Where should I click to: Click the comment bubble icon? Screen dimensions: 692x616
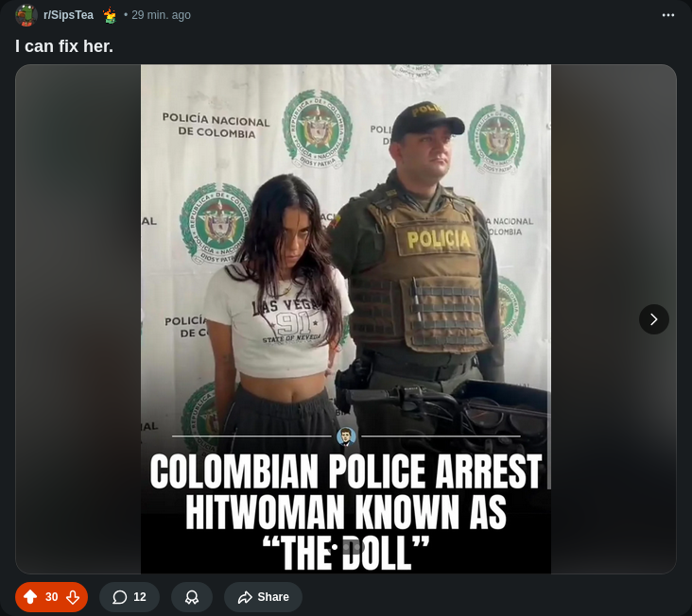120,597
